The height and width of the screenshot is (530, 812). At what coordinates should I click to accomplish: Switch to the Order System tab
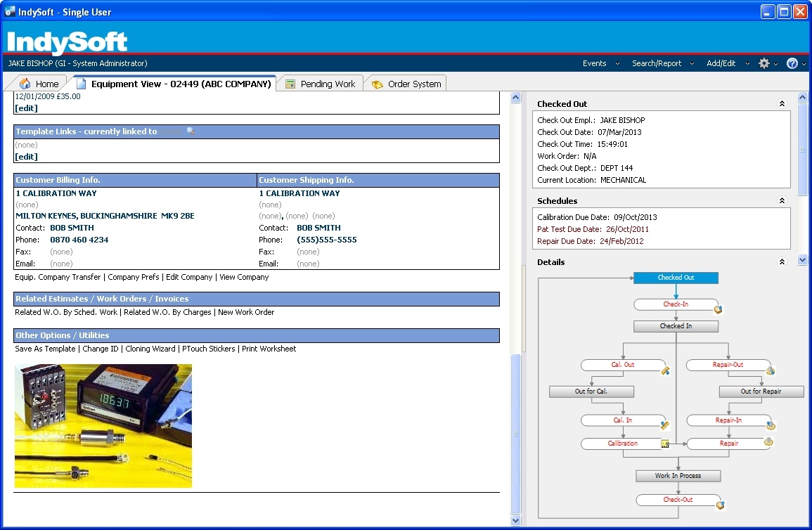coord(412,83)
